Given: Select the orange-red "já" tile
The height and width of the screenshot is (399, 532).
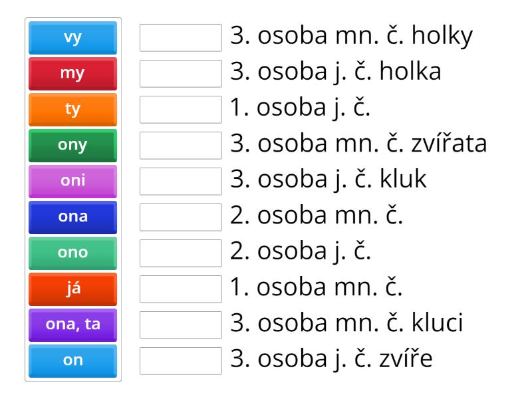Looking at the screenshot, I should [72, 289].
